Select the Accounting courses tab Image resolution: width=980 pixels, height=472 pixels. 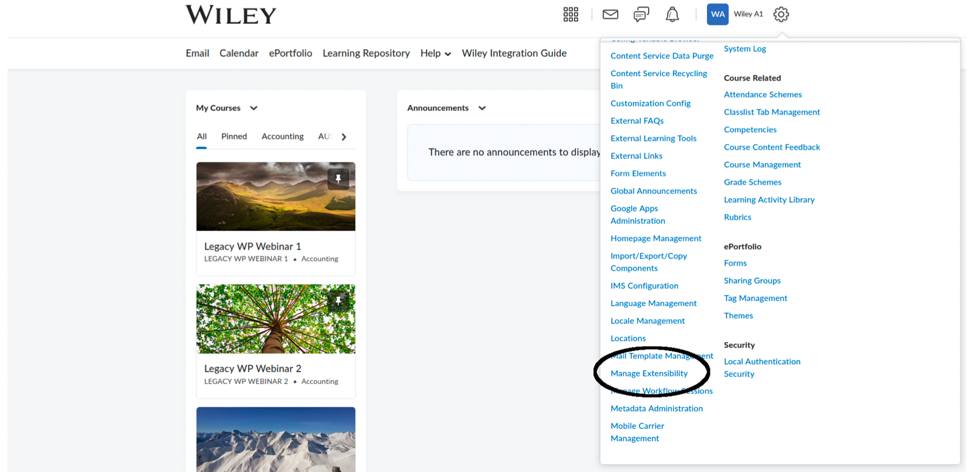(x=283, y=137)
